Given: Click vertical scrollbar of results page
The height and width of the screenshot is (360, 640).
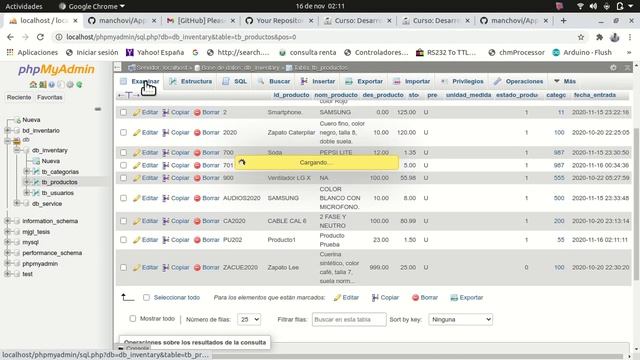Looking at the screenshot, I should pos(636,204).
